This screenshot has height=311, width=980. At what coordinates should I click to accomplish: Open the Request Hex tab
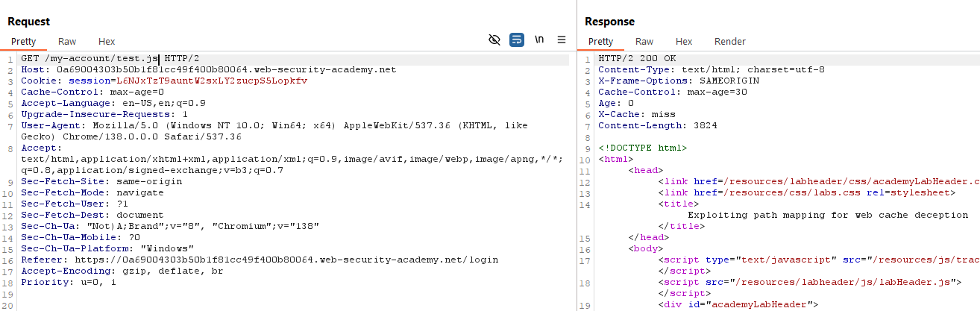(x=107, y=42)
